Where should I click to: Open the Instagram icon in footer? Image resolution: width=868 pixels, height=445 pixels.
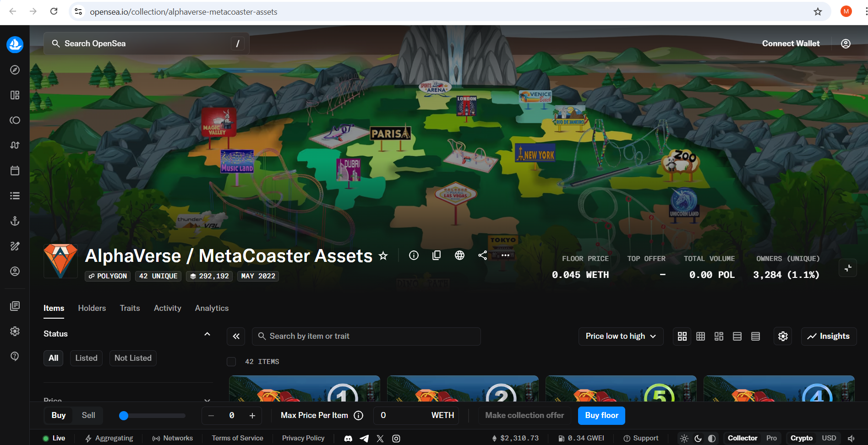click(x=396, y=439)
